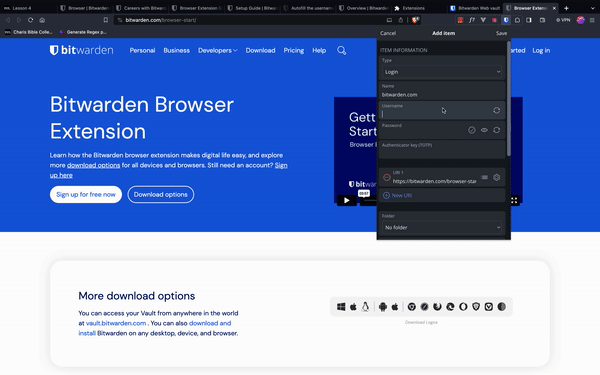Switch to the Careers with Bitwarden tab
The width and height of the screenshot is (600, 375).
click(141, 8)
